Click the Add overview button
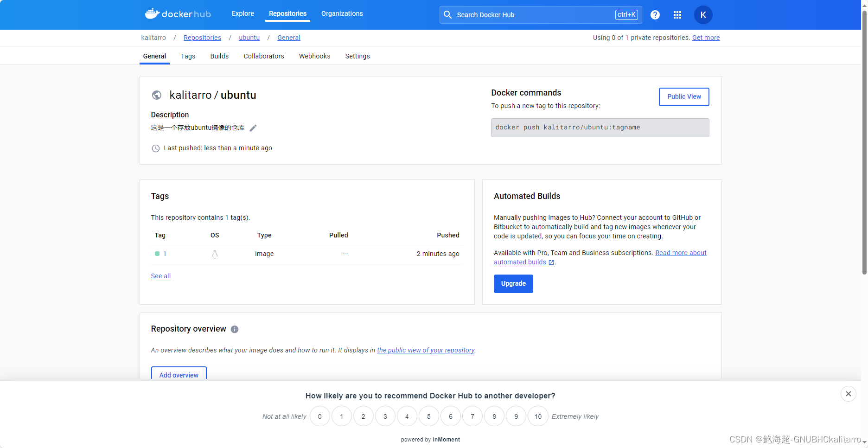The width and height of the screenshot is (868, 448). click(179, 374)
